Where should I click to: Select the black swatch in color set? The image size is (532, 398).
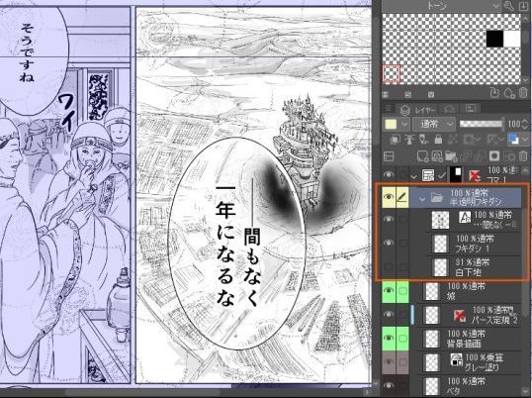(x=494, y=39)
